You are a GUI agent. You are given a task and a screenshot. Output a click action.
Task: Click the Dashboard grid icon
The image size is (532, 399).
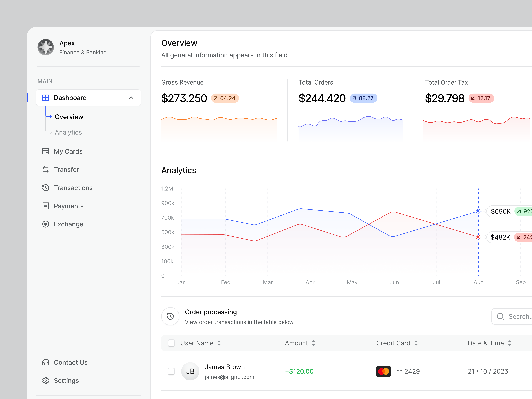46,98
